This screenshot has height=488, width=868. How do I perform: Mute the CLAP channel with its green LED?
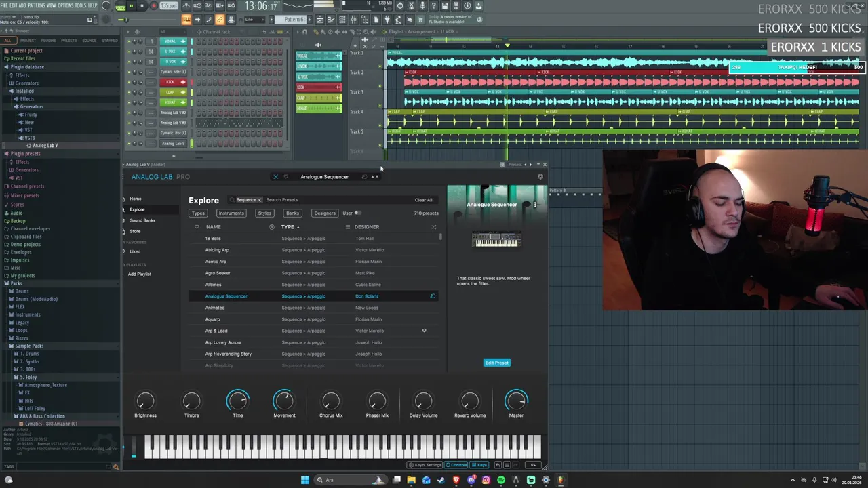click(x=129, y=92)
